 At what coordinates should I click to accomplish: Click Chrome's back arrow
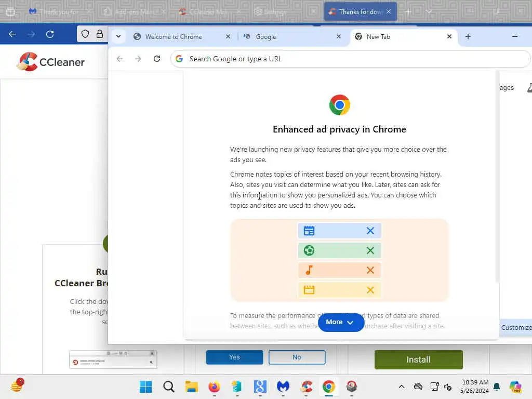[x=119, y=59]
